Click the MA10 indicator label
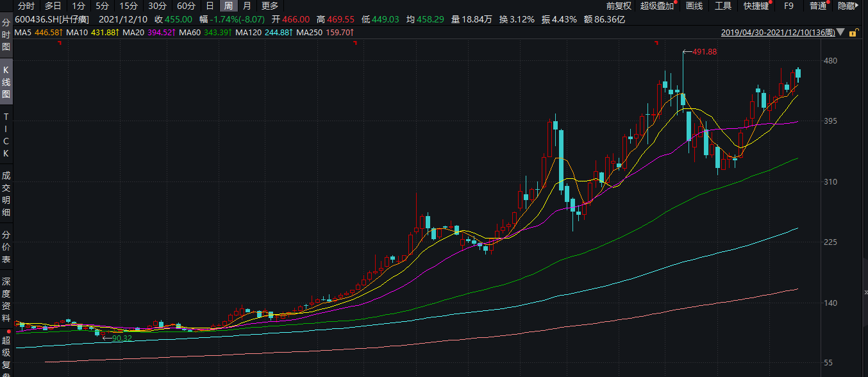This screenshot has height=377, width=868. [x=94, y=32]
